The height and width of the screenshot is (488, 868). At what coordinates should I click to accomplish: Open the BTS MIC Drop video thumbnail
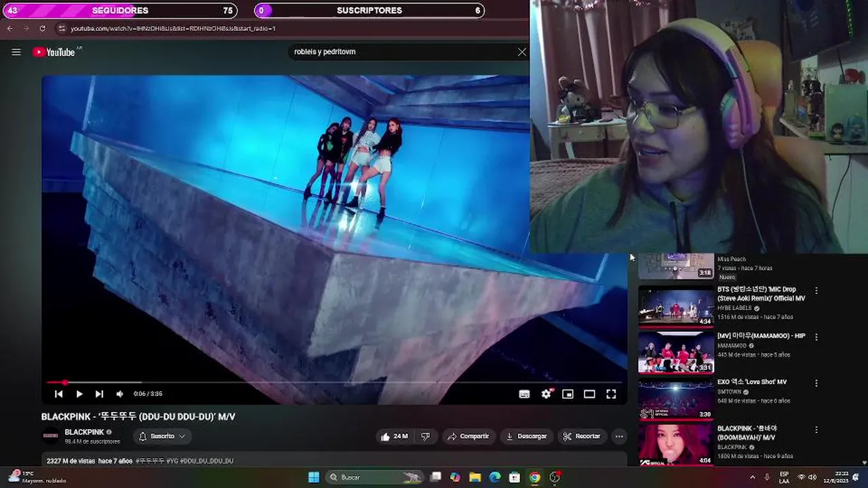tap(676, 306)
